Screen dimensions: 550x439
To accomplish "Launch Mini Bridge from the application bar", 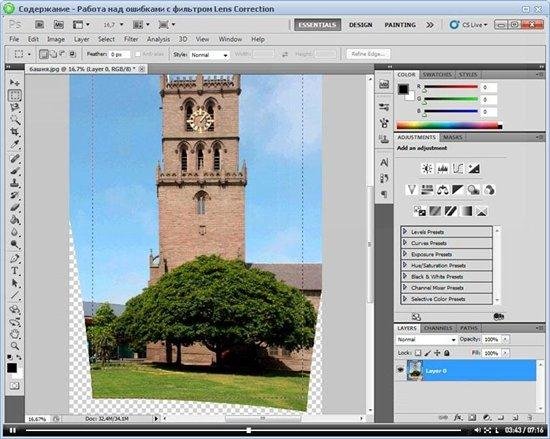I will pos(58,25).
